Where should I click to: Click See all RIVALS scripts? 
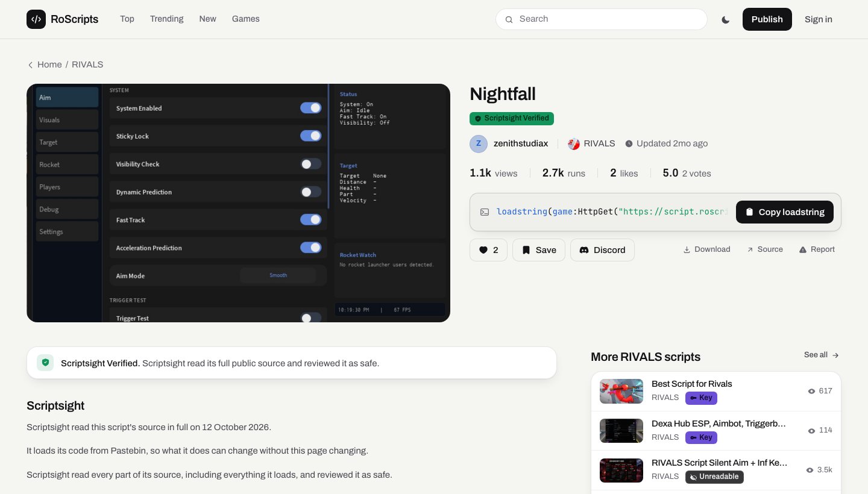point(822,355)
